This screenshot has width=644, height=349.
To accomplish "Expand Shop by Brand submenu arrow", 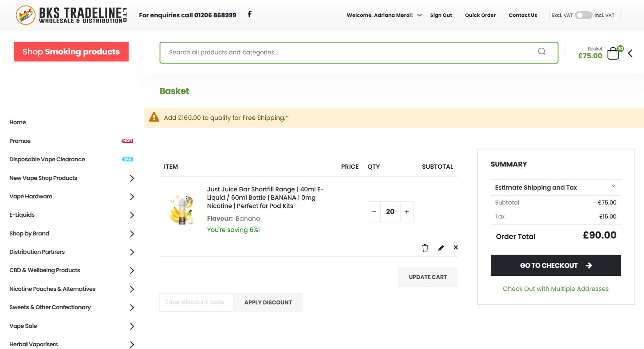I will point(132,234).
